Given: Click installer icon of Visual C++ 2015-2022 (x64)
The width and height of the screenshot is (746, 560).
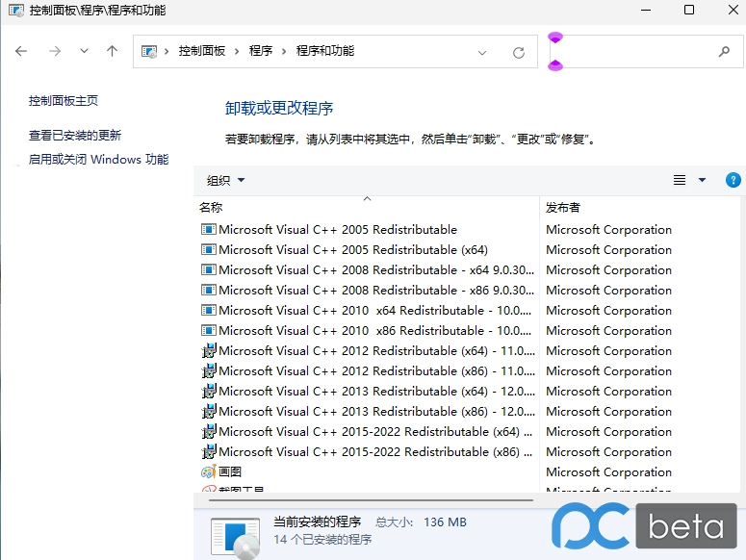Looking at the screenshot, I should [x=208, y=432].
